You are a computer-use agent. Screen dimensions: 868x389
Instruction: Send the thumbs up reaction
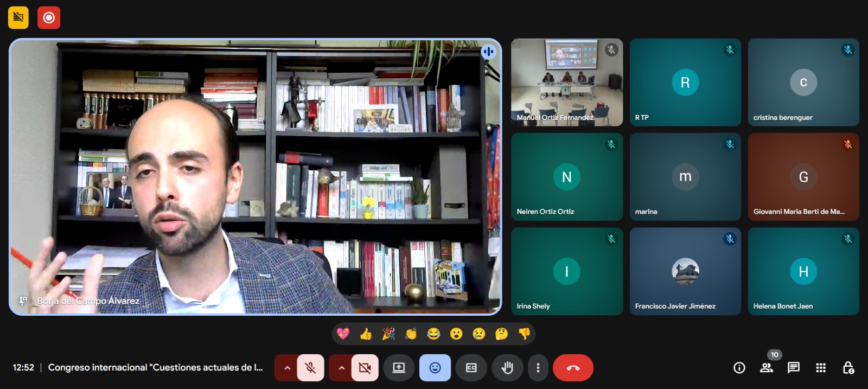366,334
